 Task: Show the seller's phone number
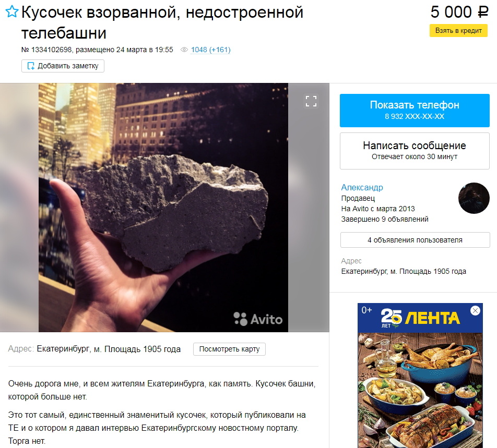coord(415,111)
